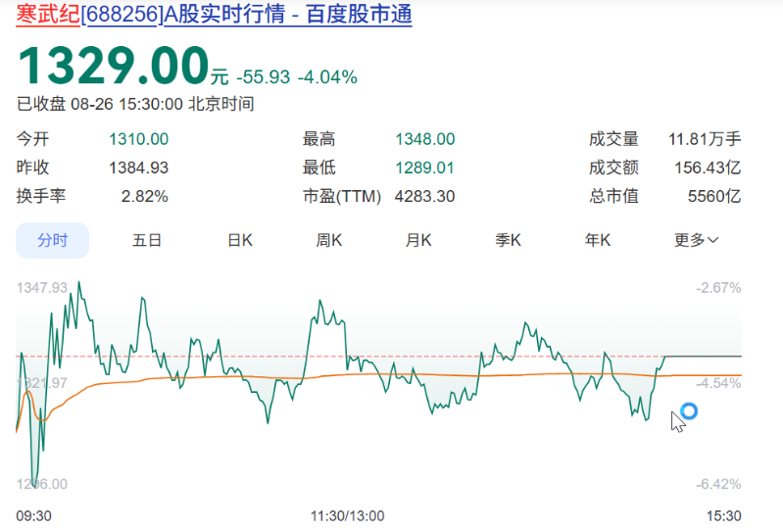Click the 11:30/13:00 midday axis marker
The image size is (783, 532).
tap(348, 515)
